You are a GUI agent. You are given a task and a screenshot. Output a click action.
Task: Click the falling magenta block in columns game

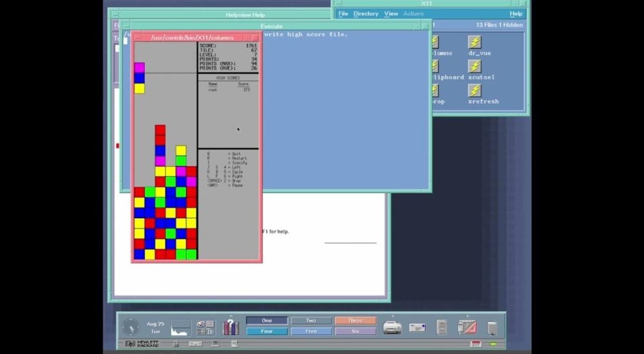click(x=139, y=68)
